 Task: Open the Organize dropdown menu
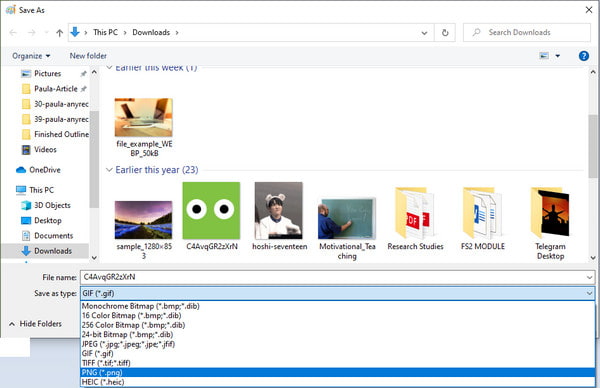tap(31, 56)
